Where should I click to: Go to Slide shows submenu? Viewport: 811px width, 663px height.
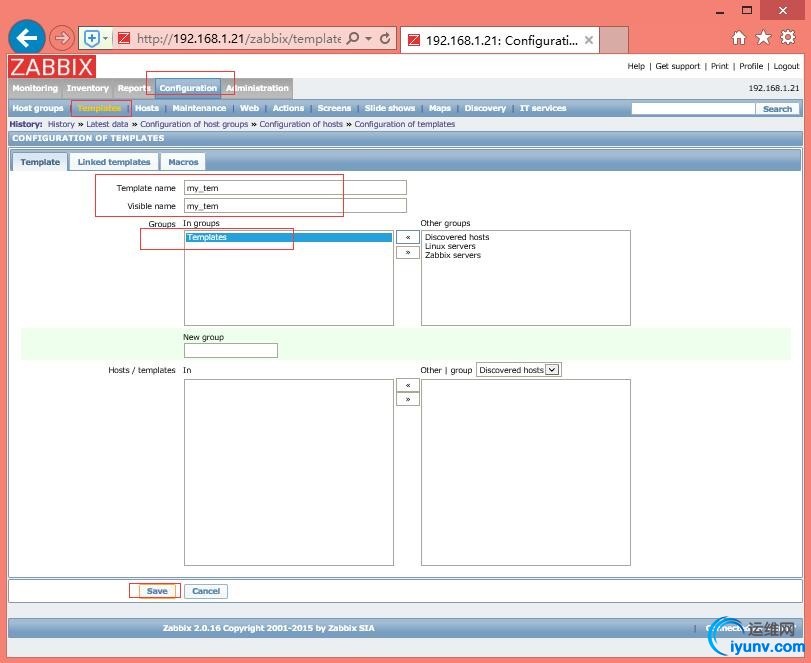click(389, 108)
